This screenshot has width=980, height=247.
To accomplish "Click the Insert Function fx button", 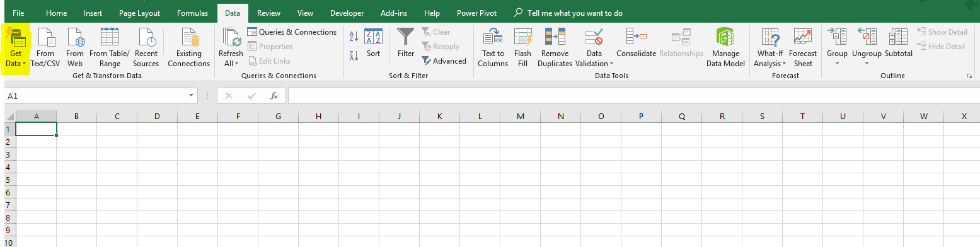I will [274, 96].
